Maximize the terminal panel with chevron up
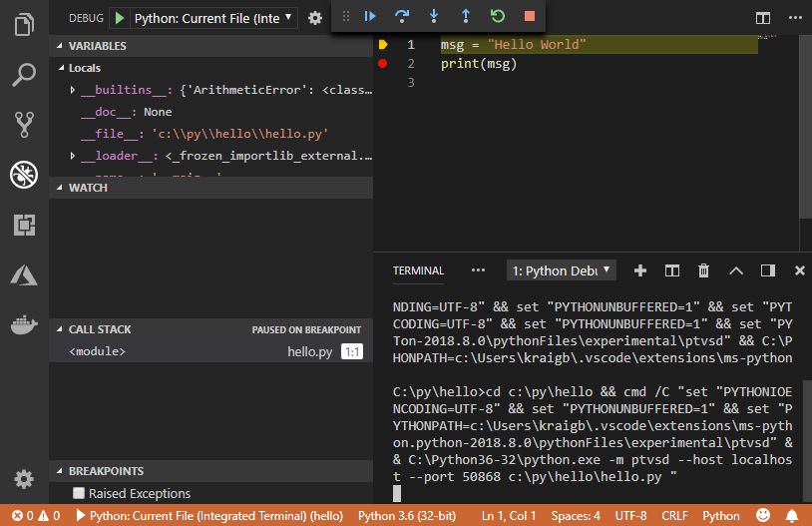 [736, 270]
